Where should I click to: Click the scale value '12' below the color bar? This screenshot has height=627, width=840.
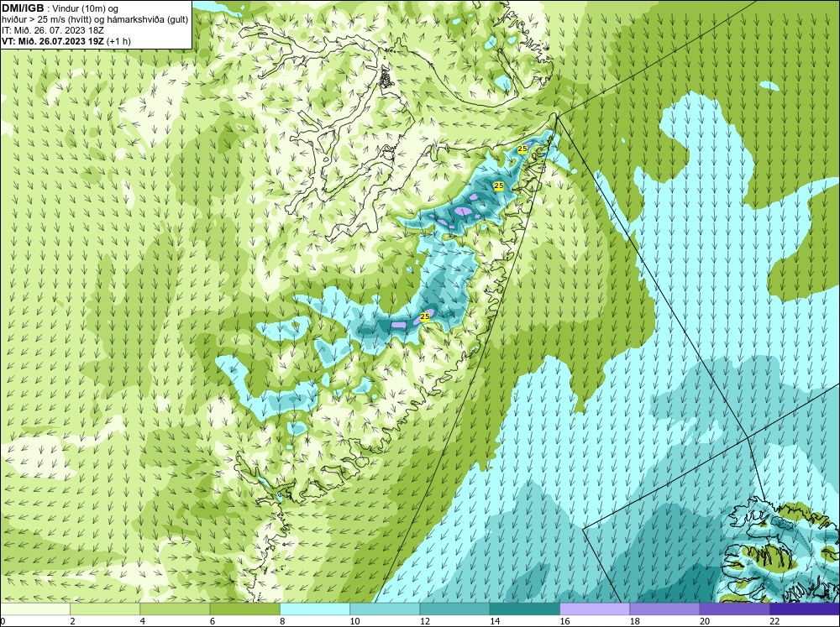point(425,621)
